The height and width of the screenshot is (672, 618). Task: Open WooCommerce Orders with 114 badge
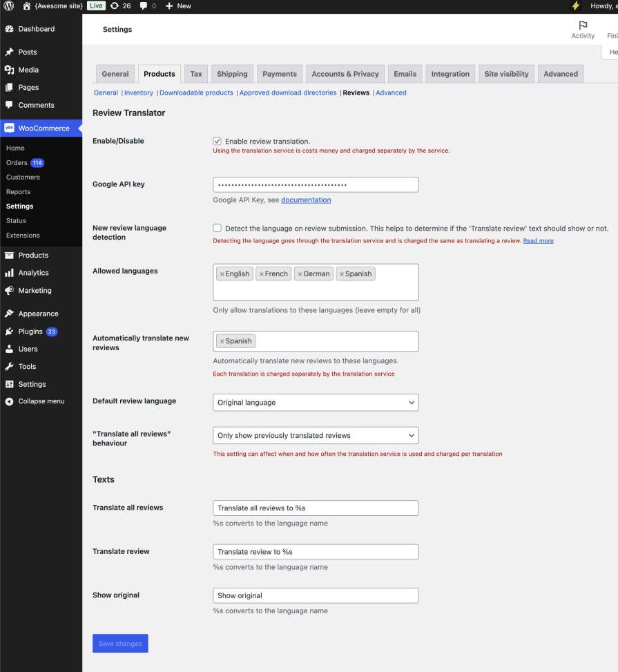(x=25, y=163)
